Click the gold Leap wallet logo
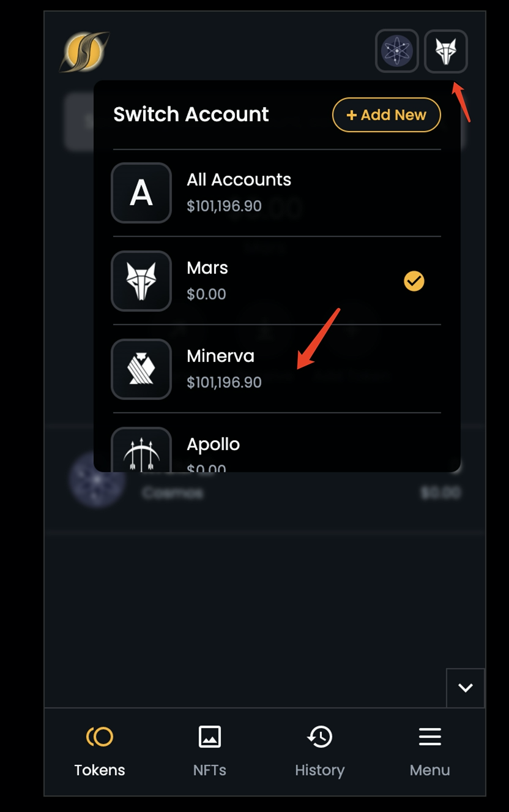 [84, 51]
